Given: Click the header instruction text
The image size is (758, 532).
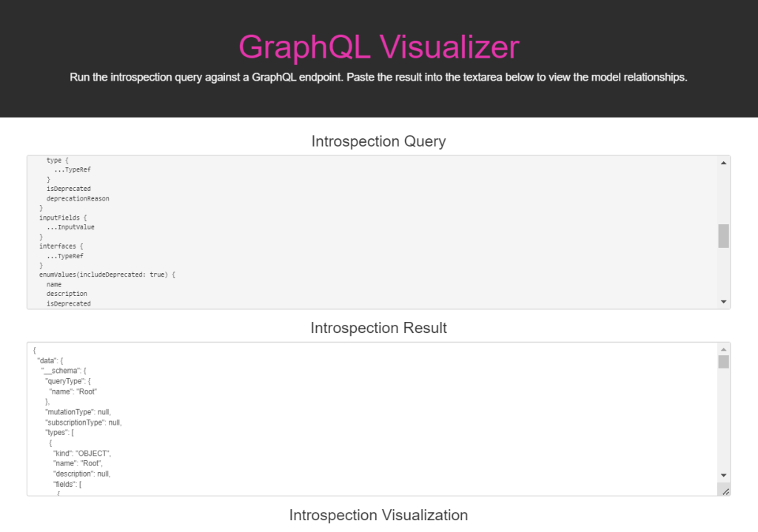Looking at the screenshot, I should pos(378,78).
